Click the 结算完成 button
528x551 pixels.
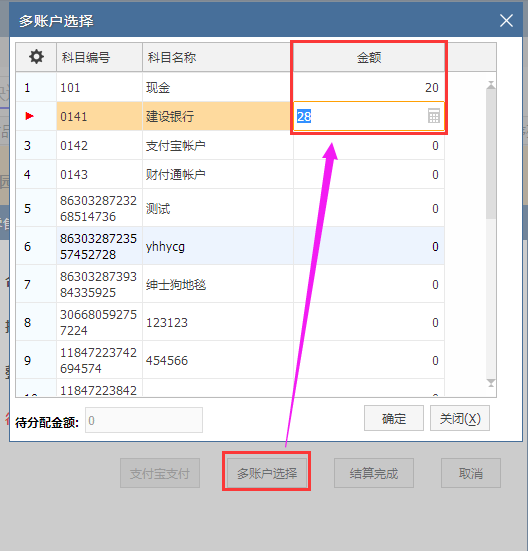[x=374, y=473]
